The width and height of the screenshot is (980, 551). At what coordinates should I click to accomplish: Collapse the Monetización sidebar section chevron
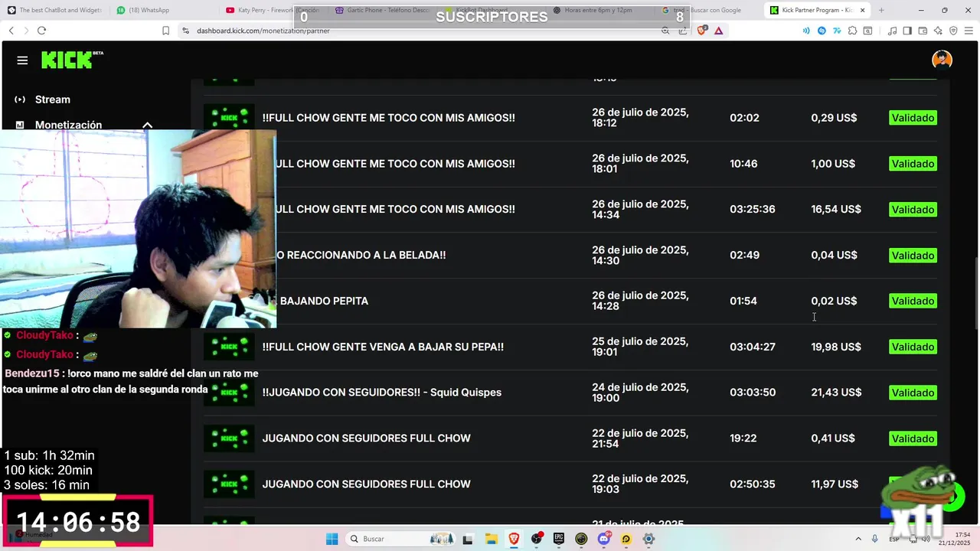(x=147, y=125)
